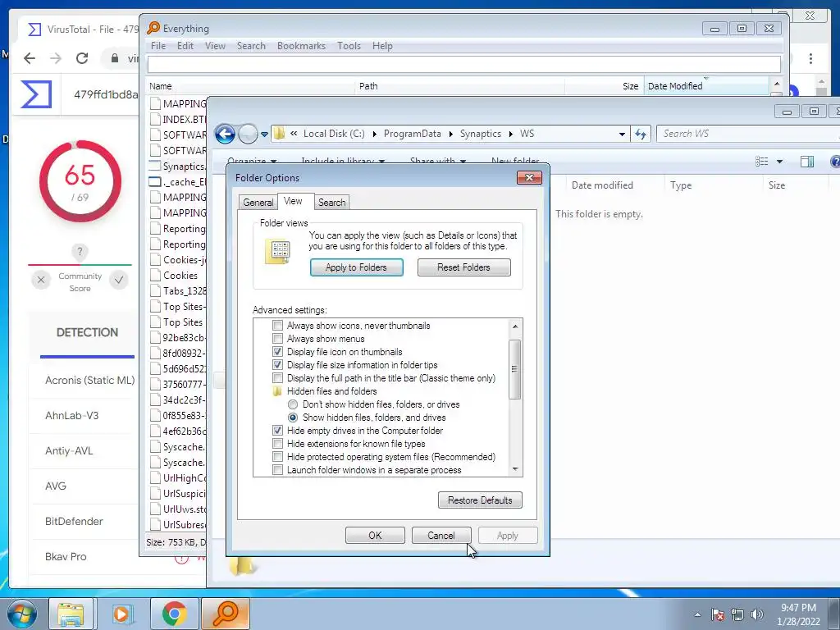
Task: Show hidden tray icons arrow
Action: click(697, 614)
